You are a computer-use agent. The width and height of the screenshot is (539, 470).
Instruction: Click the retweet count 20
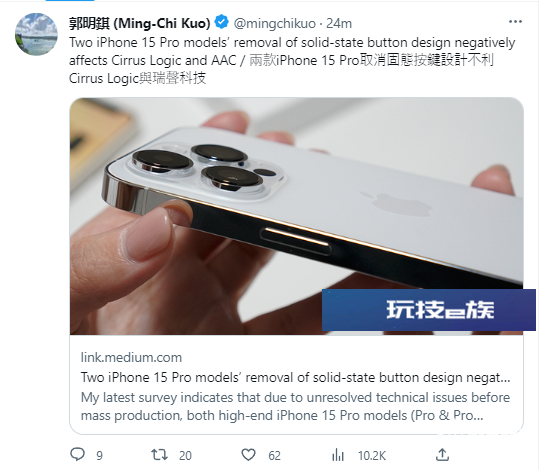(185, 456)
